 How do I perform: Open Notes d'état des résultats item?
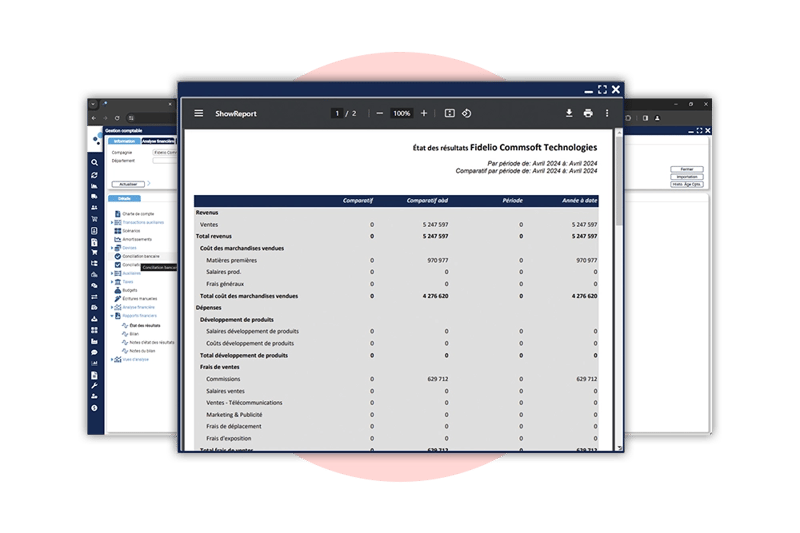(152, 343)
